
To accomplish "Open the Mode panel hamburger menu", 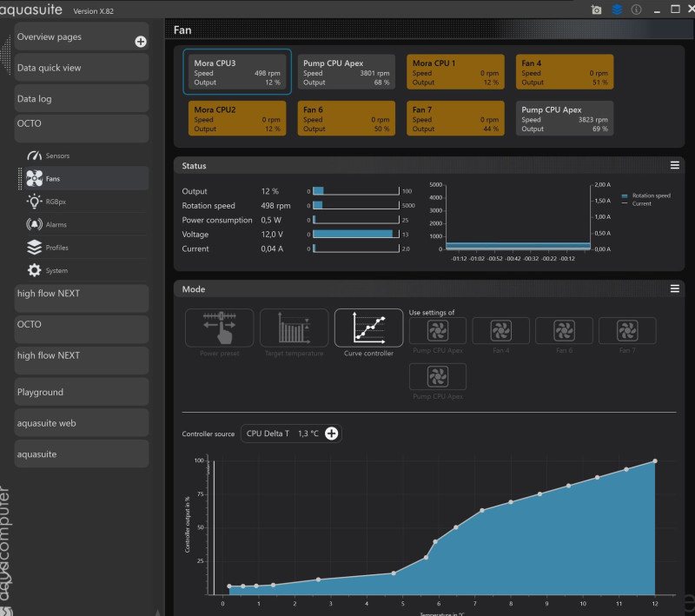I will point(675,289).
